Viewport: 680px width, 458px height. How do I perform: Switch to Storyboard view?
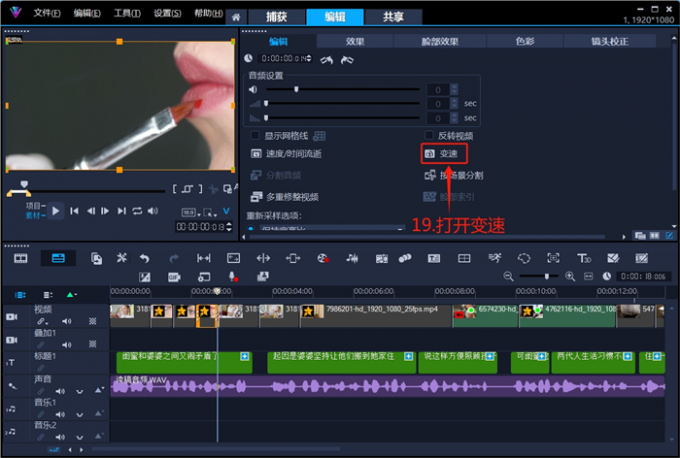(21, 258)
